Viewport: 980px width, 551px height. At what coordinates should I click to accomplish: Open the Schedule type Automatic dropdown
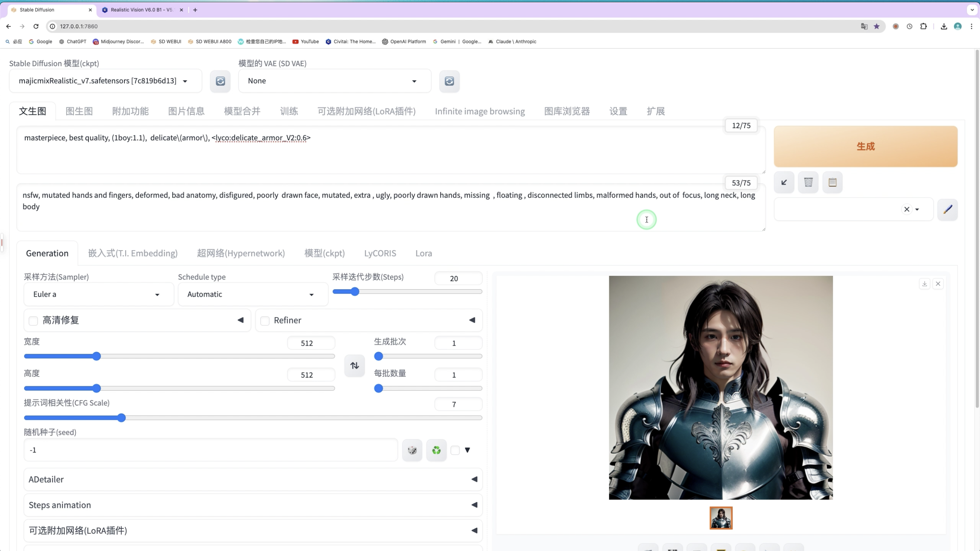(x=253, y=295)
